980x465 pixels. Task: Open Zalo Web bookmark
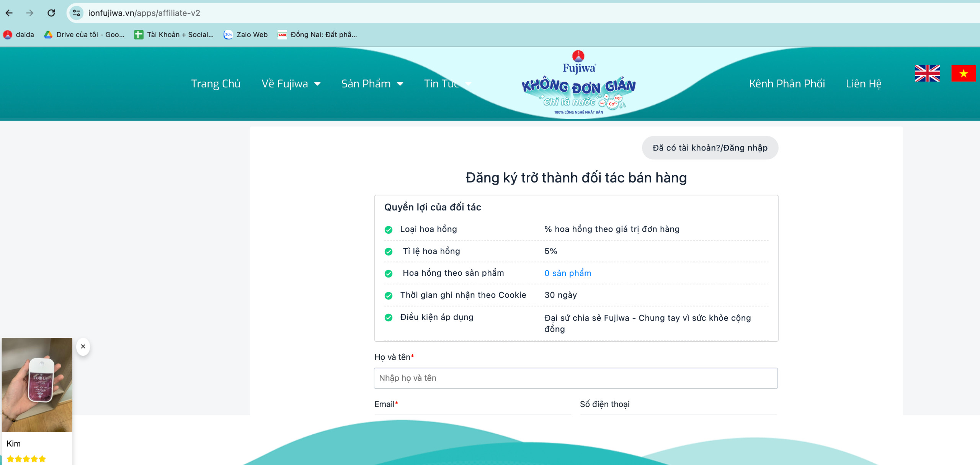[x=246, y=34]
